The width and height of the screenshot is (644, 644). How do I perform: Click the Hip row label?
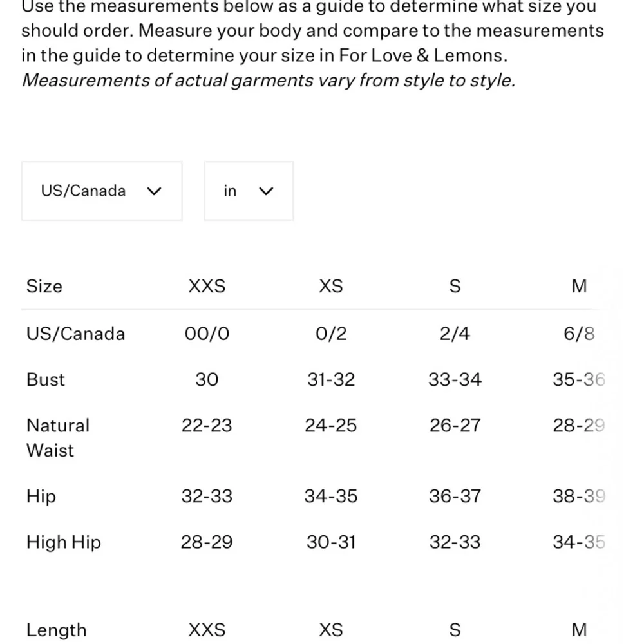pyautogui.click(x=41, y=496)
